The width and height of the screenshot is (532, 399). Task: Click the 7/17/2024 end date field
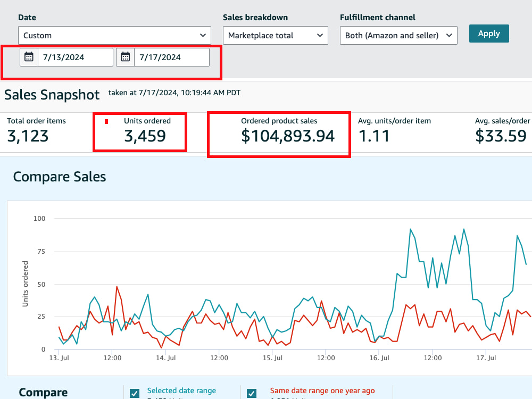point(172,57)
